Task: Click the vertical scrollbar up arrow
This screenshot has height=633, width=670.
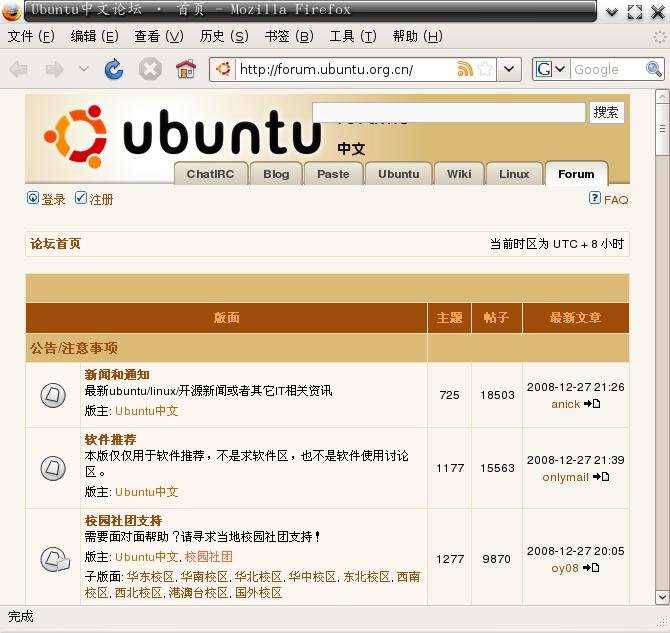Action: 662,97
